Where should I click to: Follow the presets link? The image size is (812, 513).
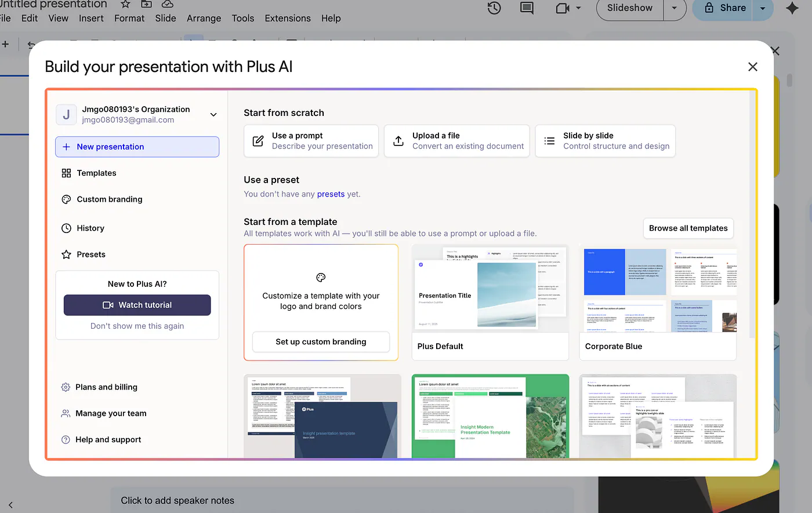[x=331, y=194]
